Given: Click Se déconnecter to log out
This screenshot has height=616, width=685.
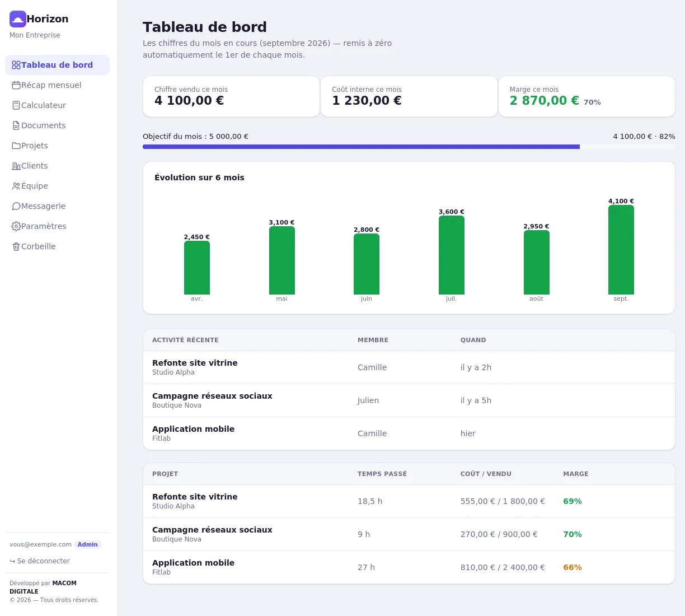Looking at the screenshot, I should click(x=40, y=561).
